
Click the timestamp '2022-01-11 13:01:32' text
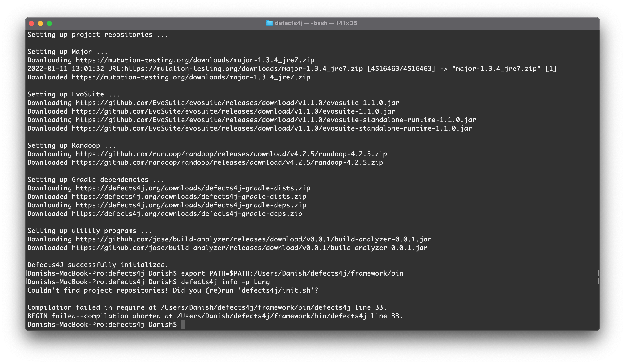coord(65,69)
